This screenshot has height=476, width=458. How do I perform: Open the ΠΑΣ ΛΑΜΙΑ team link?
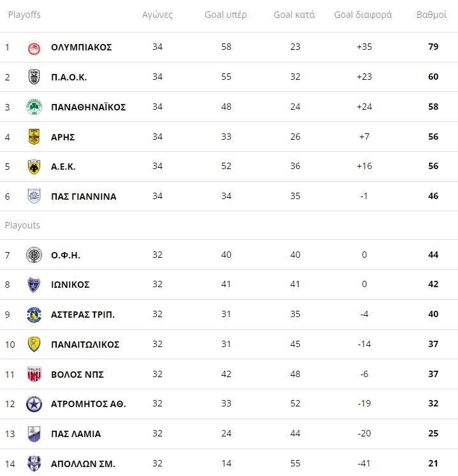(76, 434)
